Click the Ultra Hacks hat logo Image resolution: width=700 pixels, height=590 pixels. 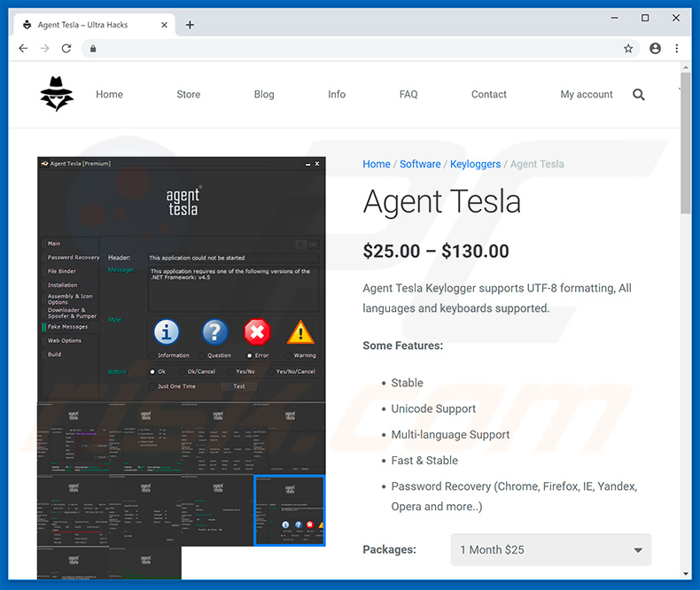57,94
